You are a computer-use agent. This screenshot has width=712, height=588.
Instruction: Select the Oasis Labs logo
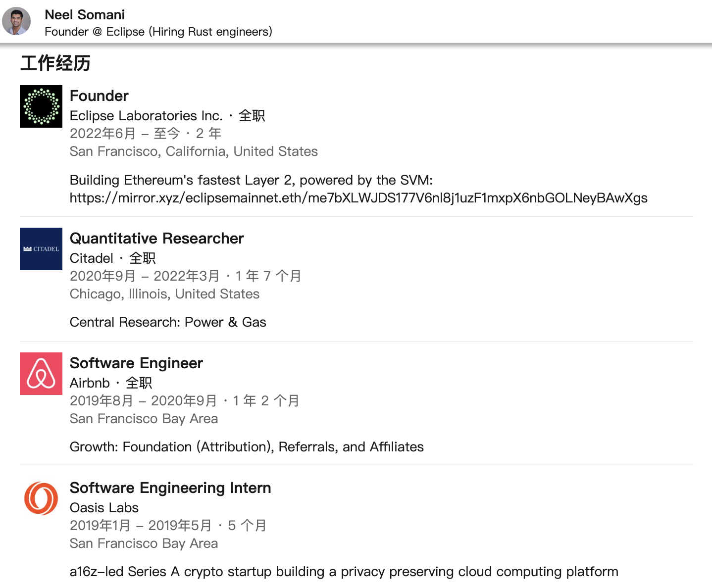pos(41,498)
